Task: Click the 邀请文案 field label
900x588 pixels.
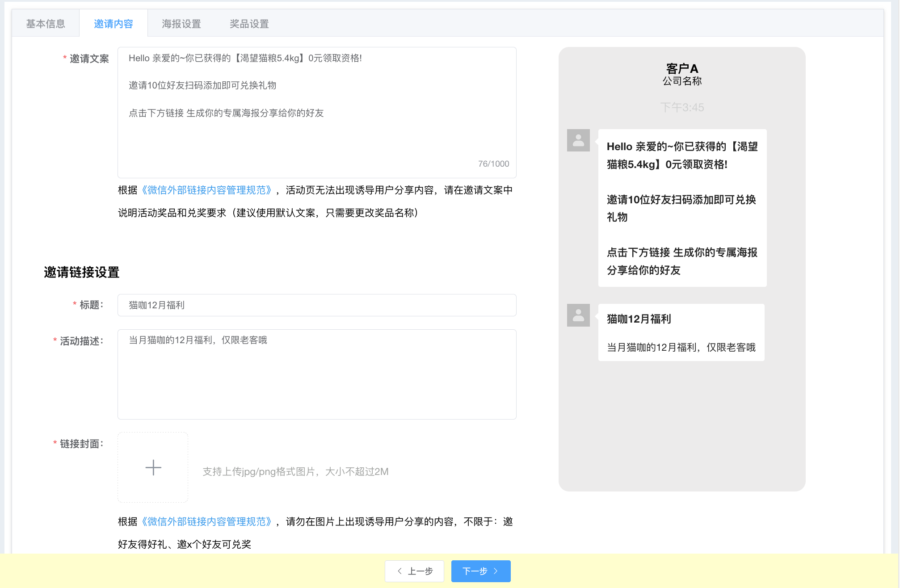Action: [x=89, y=59]
